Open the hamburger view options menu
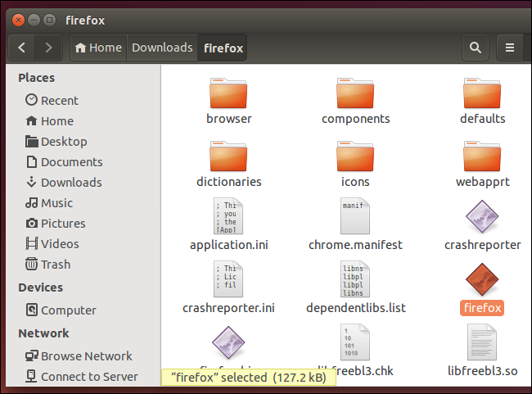The width and height of the screenshot is (532, 394). (x=510, y=48)
